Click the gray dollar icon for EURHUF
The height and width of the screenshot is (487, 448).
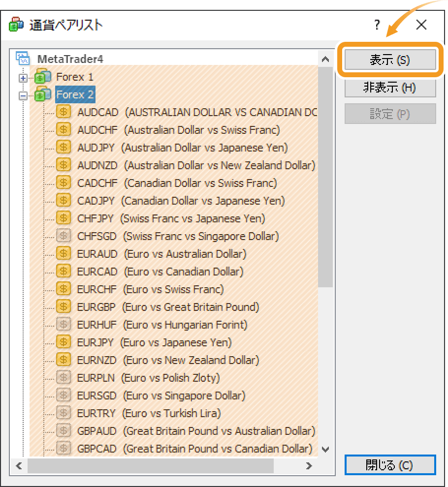tap(64, 324)
